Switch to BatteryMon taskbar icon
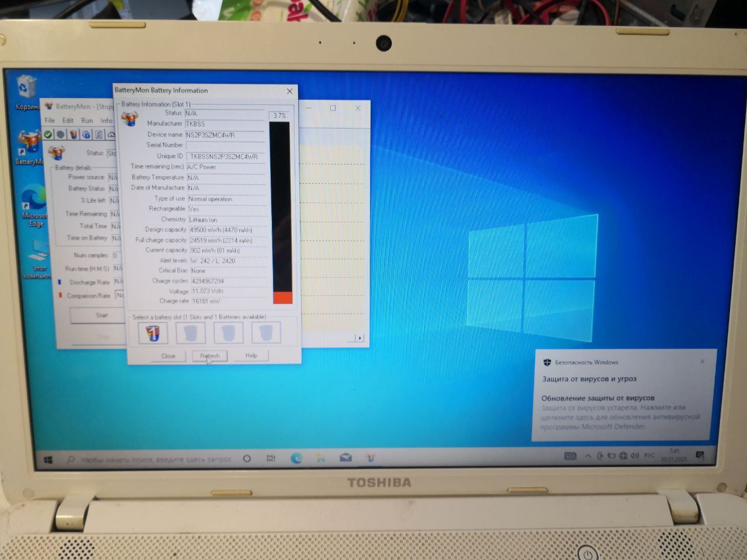 (370, 458)
